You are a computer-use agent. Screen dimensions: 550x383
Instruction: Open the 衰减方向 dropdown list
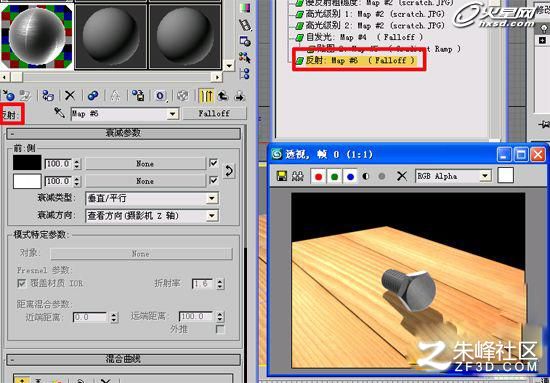pos(152,215)
